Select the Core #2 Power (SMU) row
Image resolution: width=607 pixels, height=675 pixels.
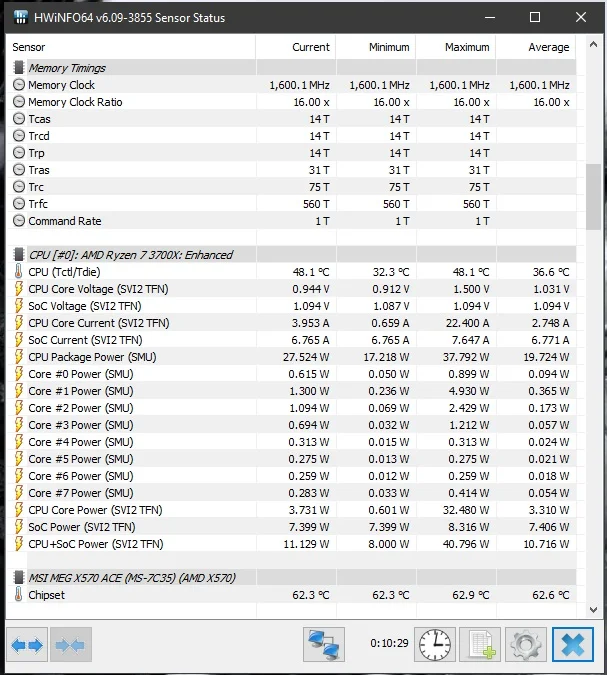(292, 408)
